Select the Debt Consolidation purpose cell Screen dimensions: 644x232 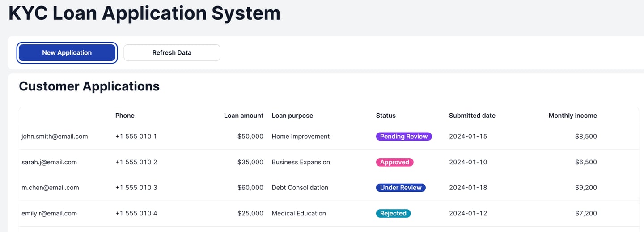300,188
